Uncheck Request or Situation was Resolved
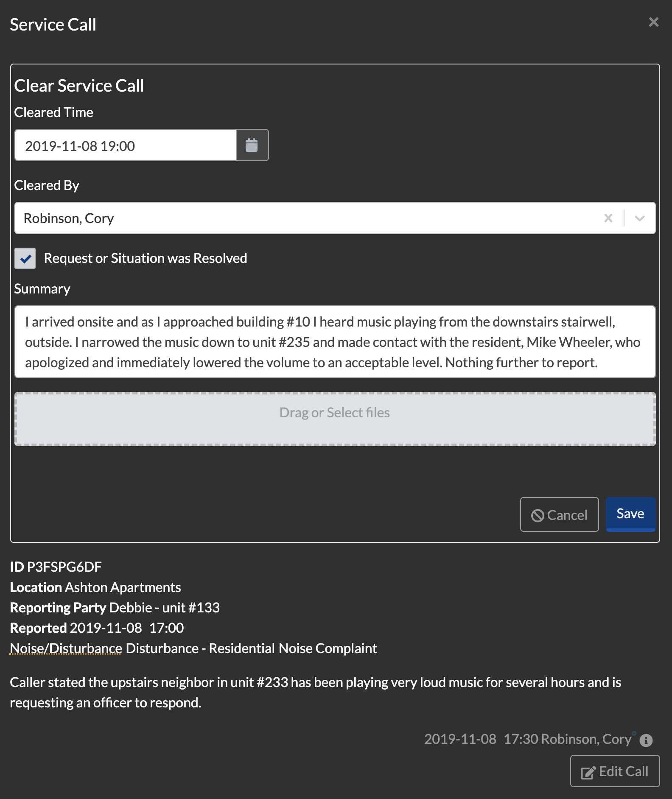672x799 pixels. [x=25, y=258]
